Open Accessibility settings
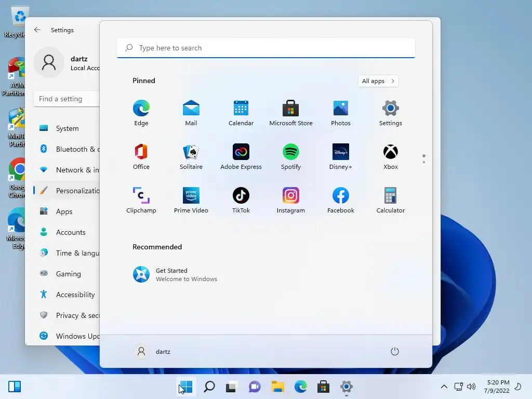This screenshot has height=399, width=532. [x=67, y=295]
